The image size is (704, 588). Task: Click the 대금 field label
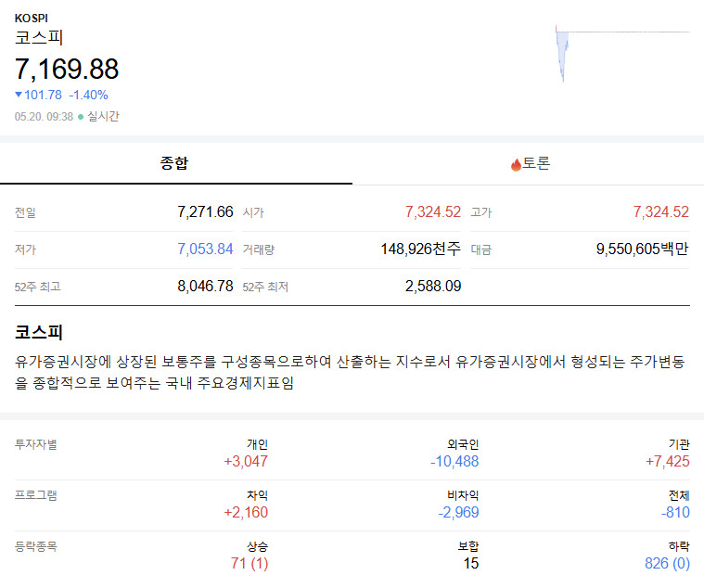(x=480, y=249)
